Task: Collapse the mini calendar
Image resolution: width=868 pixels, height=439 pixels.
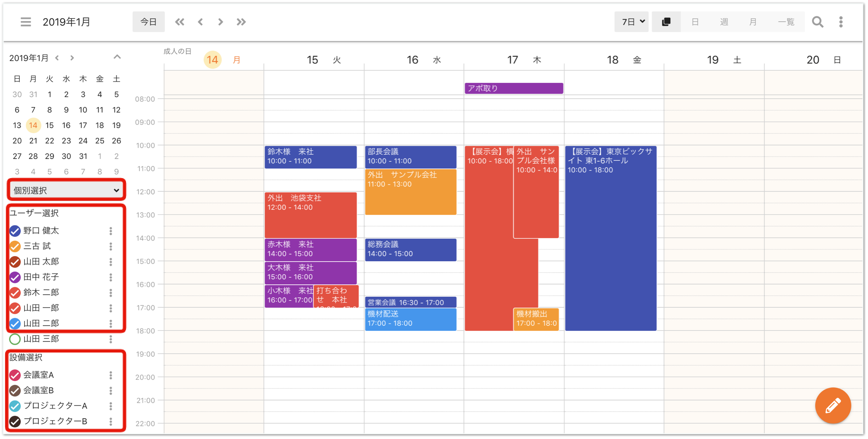Action: coord(117,57)
